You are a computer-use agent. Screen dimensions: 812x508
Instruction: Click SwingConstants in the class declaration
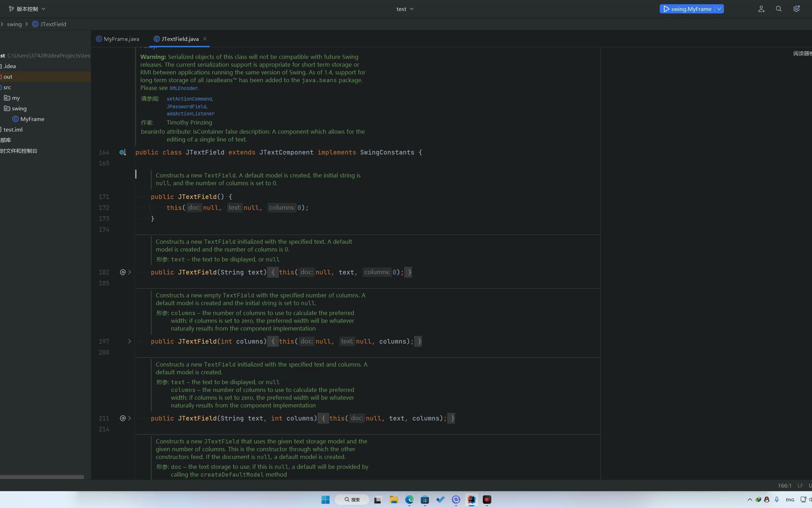[x=387, y=152]
